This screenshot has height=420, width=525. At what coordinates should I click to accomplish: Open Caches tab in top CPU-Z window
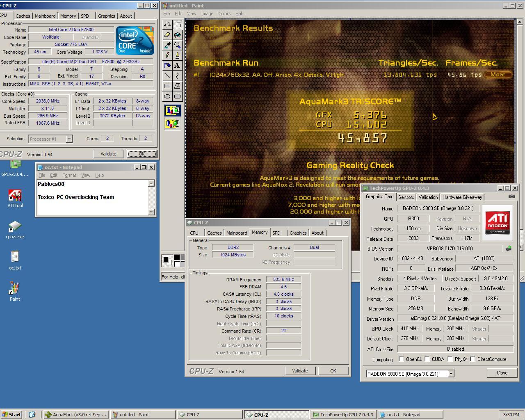(x=23, y=16)
